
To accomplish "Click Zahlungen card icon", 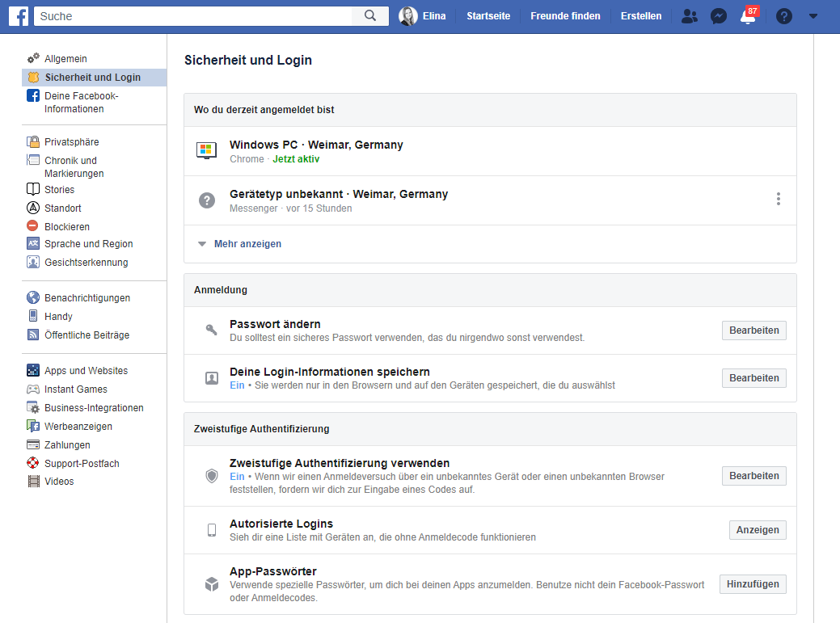I will [x=33, y=444].
